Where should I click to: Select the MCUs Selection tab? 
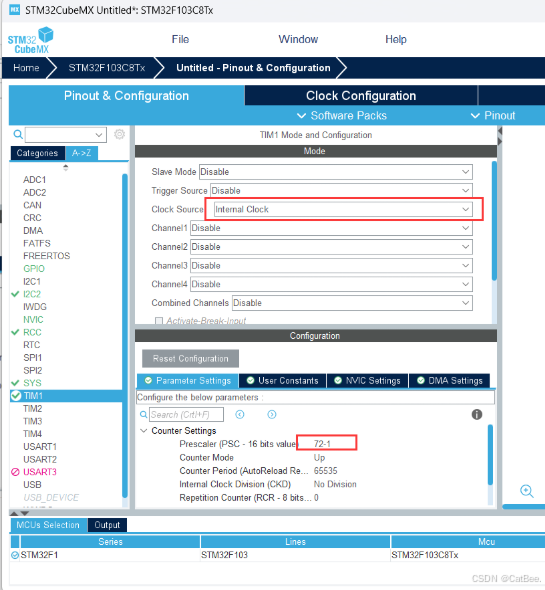point(48,525)
